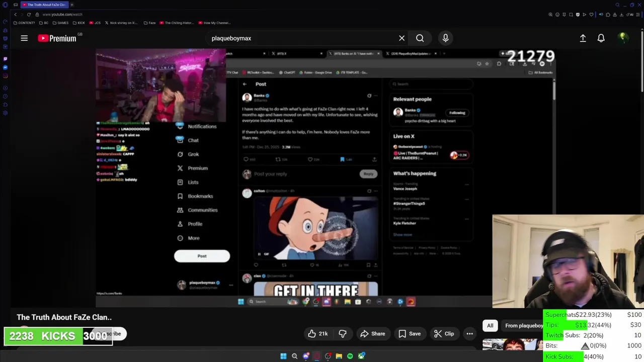644x362 pixels.
Task: Toggle the ad blocker shield
Action: click(578, 15)
